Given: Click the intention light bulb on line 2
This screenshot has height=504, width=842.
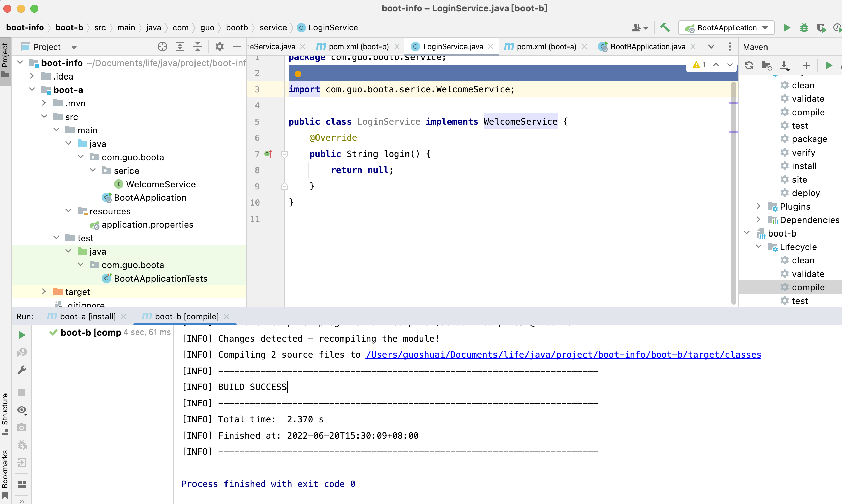Looking at the screenshot, I should tap(298, 74).
